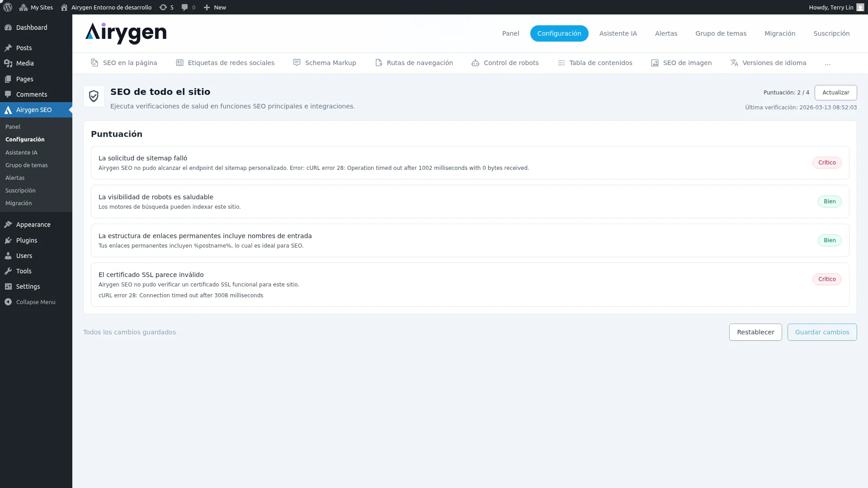This screenshot has height=488, width=868.
Task: Click the Collapse Menu arrow icon
Action: 8,302
